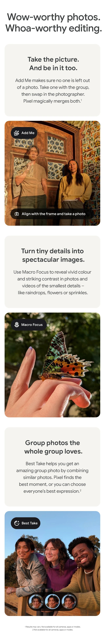Click the Add Me two-person door photo
Image resolution: width=105 pixels, height=644 pixels.
pos(52,173)
